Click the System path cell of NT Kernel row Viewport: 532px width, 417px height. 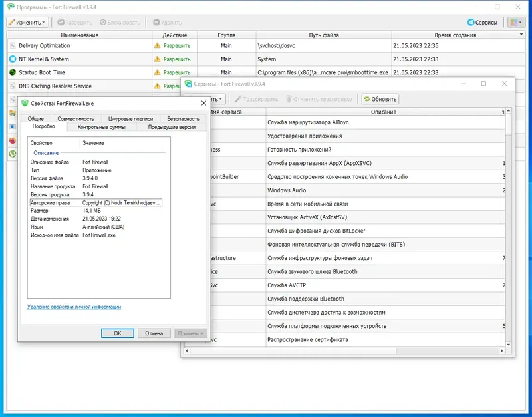(324, 59)
